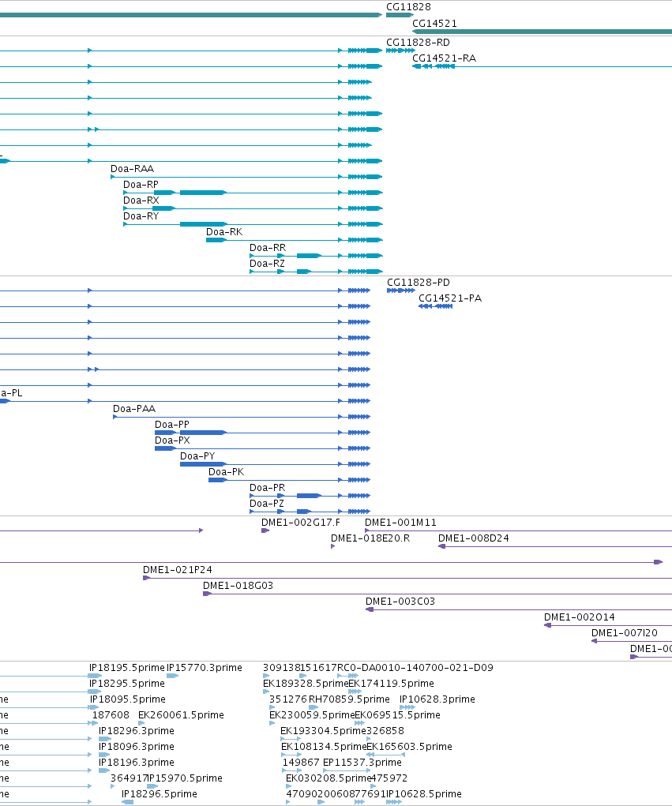Click the CG11828-RD exon cluster
This screenshot has width=672, height=806.
(400, 51)
